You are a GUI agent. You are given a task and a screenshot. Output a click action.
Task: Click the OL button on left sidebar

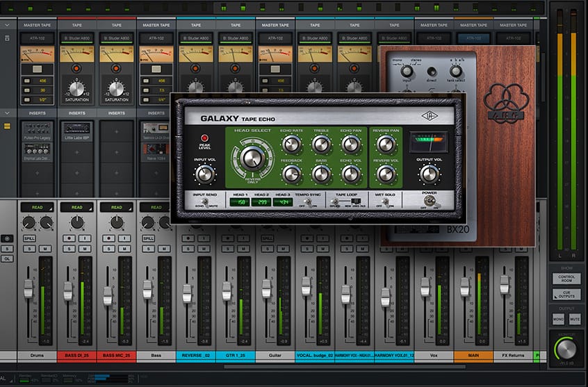[x=7, y=258]
